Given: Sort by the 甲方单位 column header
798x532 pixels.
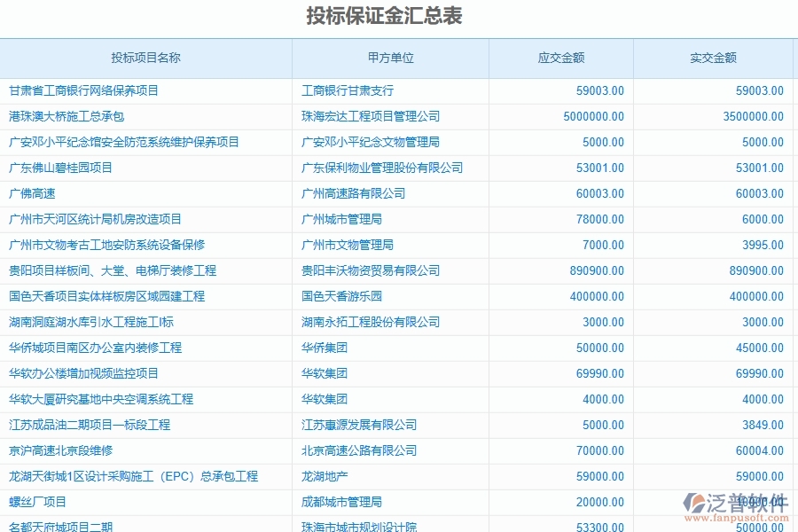Looking at the screenshot, I should 390,58.
